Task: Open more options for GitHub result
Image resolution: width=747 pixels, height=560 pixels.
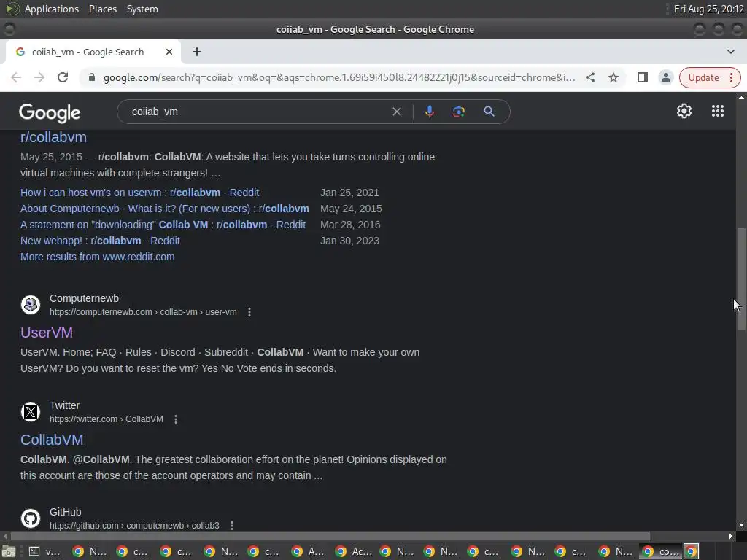Action: (x=232, y=526)
